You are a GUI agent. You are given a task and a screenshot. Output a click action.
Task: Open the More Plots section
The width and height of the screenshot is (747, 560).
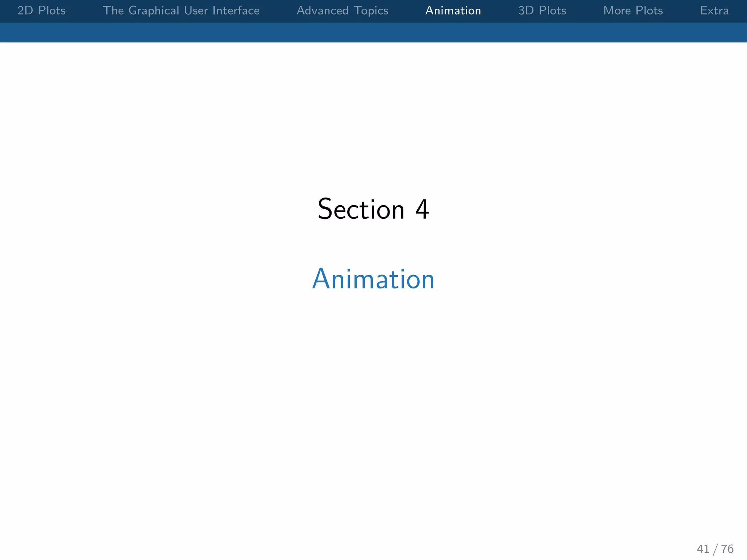coord(633,11)
